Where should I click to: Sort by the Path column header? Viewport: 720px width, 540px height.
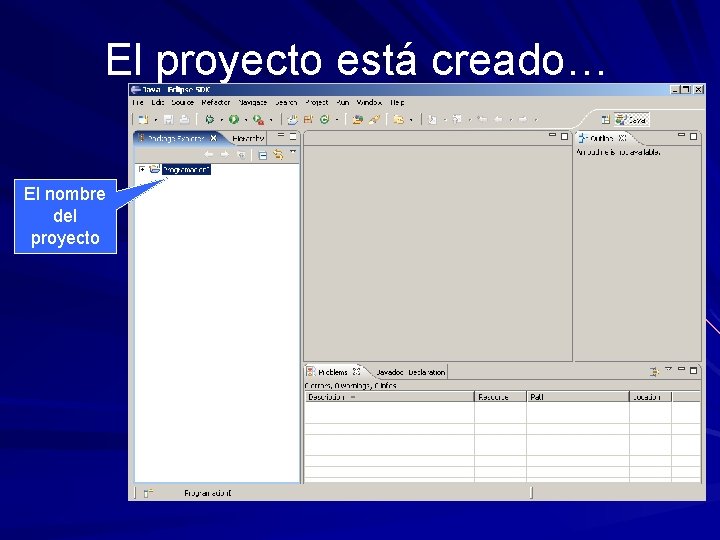(578, 397)
